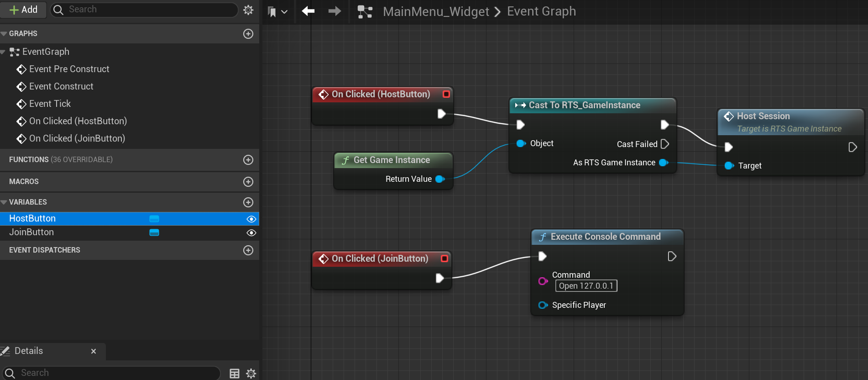
Task: Click MainMenu_Widget in the breadcrumb
Action: [435, 11]
